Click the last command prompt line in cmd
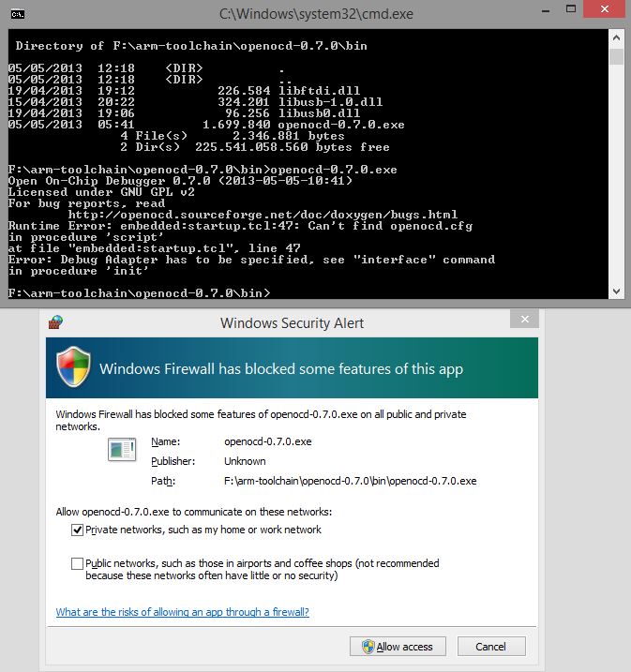 pyautogui.click(x=139, y=293)
